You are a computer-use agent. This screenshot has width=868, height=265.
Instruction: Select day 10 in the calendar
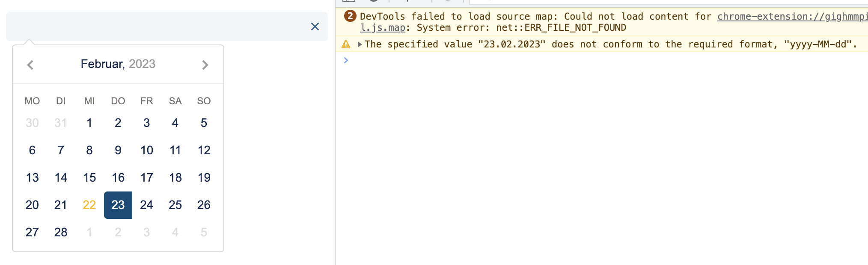click(147, 150)
